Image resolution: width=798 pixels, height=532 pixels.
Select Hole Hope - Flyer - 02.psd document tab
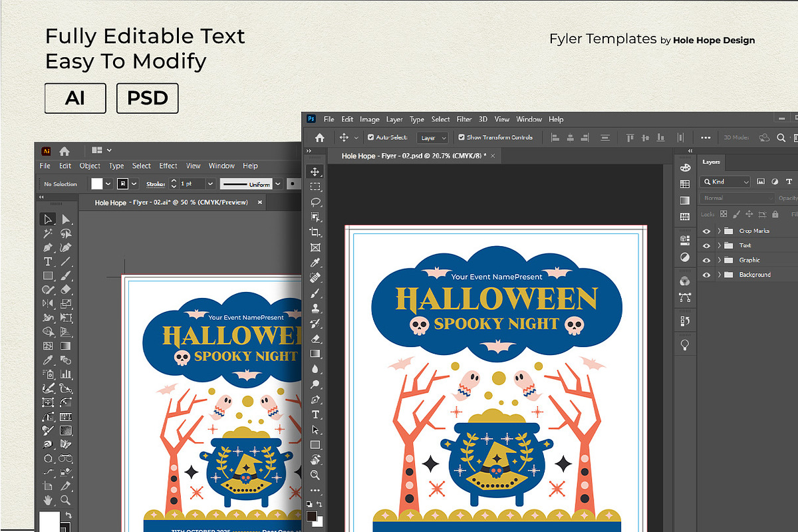(x=415, y=156)
